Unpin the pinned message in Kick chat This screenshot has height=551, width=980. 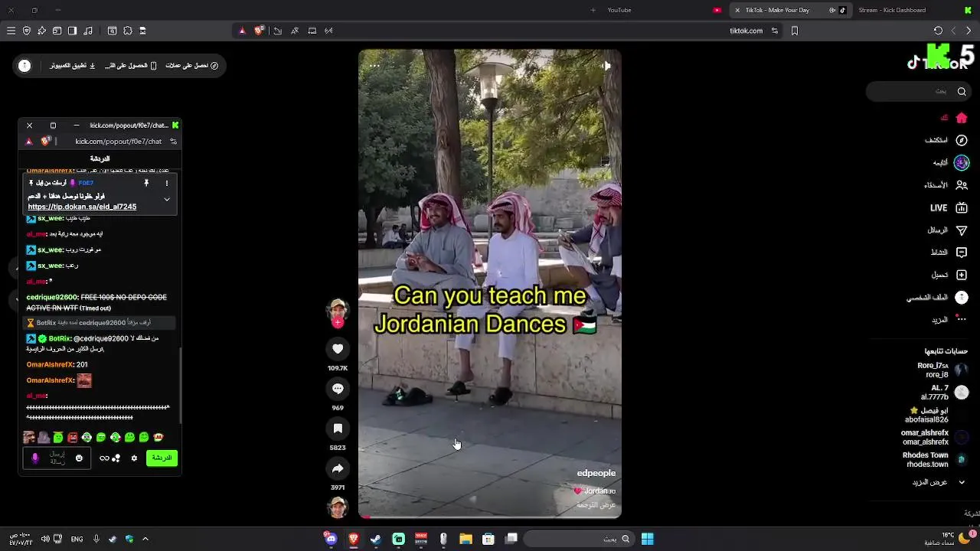146,183
